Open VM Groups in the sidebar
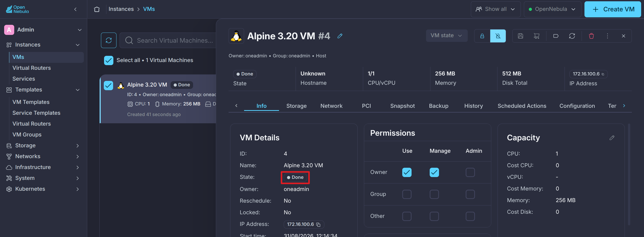The width and height of the screenshot is (644, 237). (x=27, y=135)
